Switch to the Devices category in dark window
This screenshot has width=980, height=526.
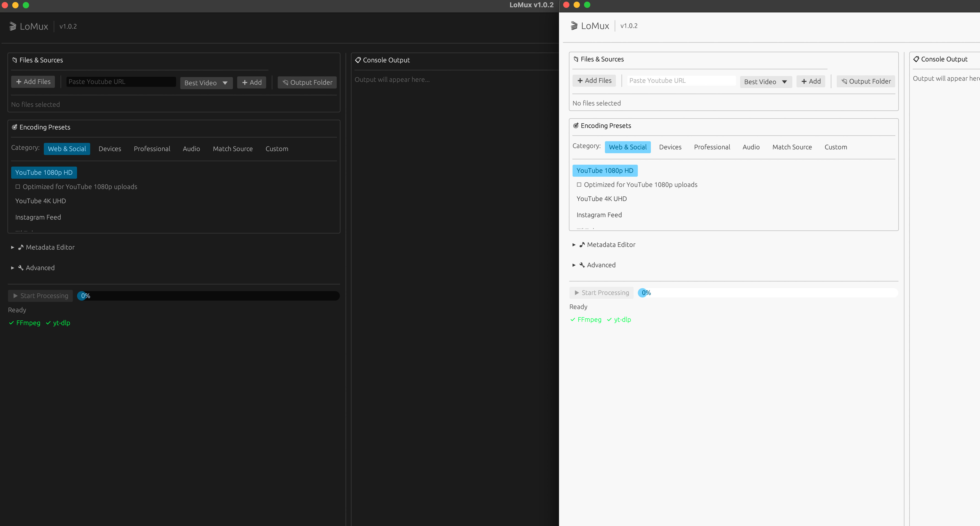point(110,149)
